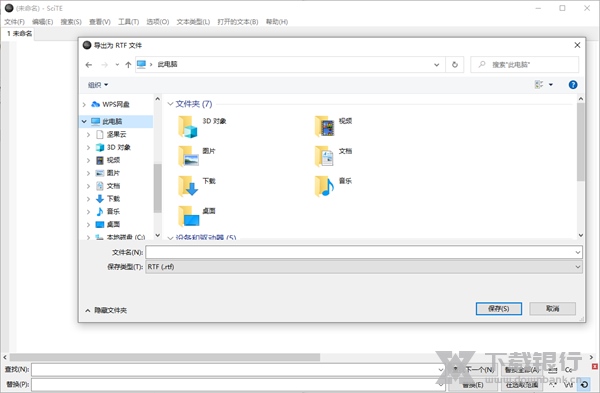The image size is (600, 393).
Task: Open the view options dropdown arrow
Action: tap(551, 85)
